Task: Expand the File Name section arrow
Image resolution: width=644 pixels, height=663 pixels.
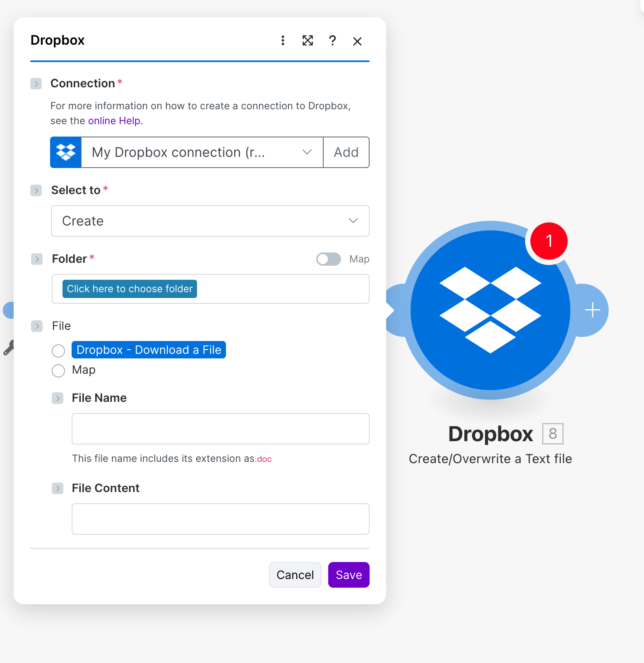Action: coord(58,398)
